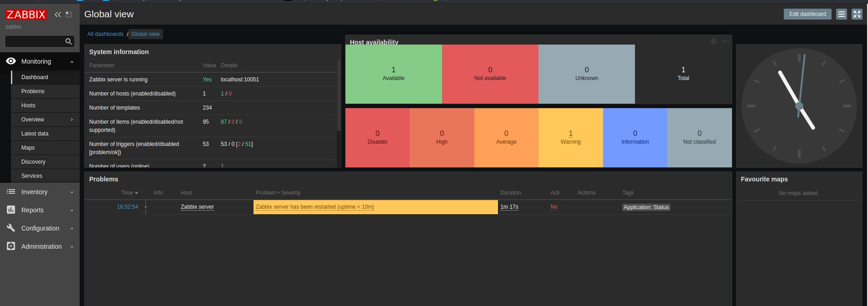Select the Not classified severity tile

pos(700,138)
